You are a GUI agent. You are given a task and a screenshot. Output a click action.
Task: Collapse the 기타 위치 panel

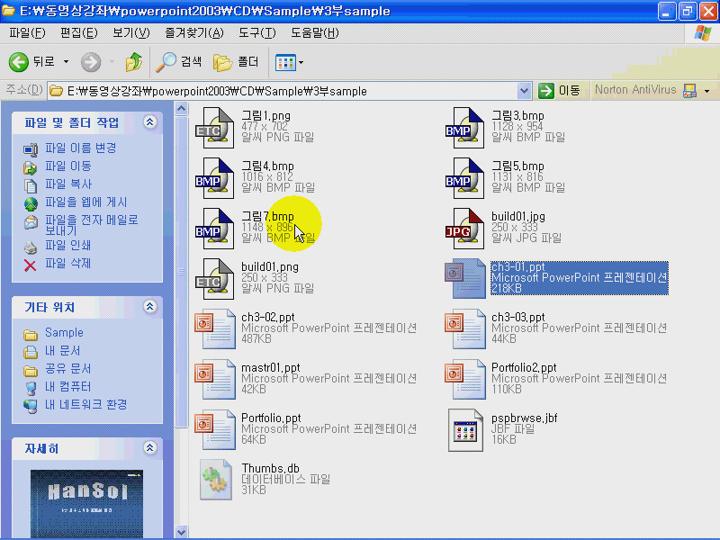point(150,306)
